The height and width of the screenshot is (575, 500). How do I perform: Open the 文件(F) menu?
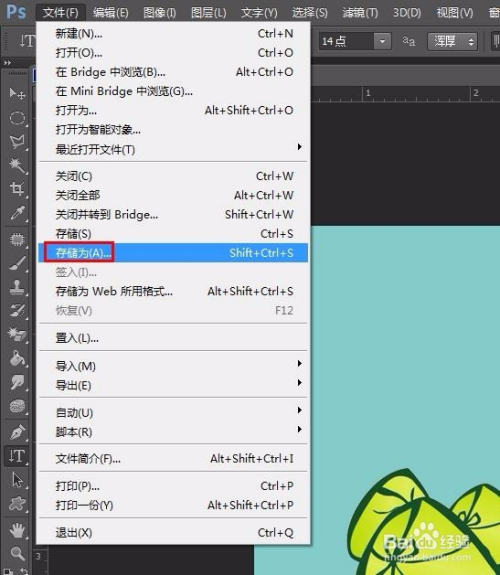(61, 13)
